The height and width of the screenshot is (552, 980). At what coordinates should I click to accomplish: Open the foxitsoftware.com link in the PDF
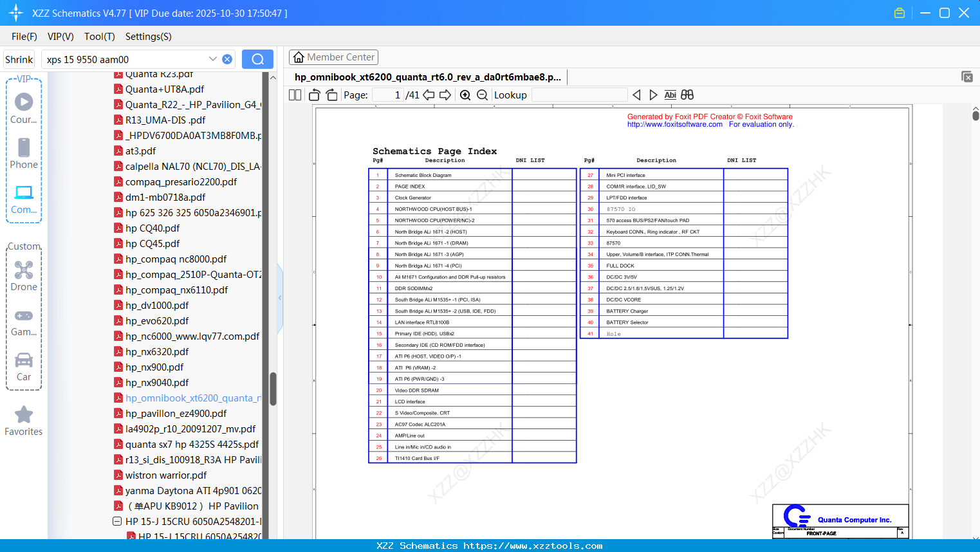[x=674, y=125]
